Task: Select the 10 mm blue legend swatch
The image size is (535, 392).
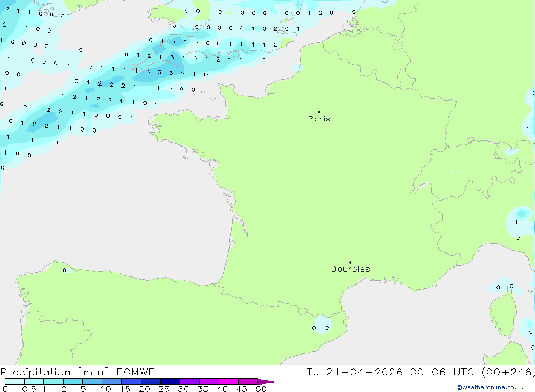Action: (112, 381)
